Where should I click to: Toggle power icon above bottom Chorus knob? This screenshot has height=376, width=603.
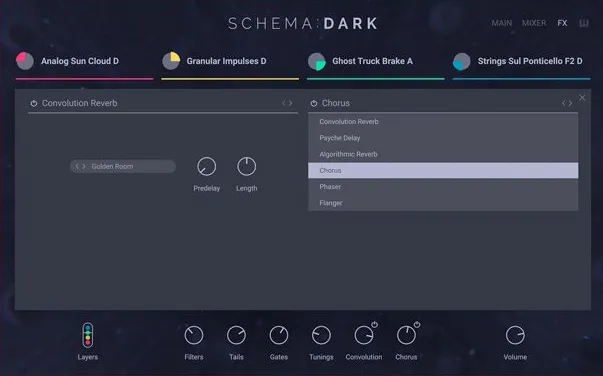coord(417,325)
